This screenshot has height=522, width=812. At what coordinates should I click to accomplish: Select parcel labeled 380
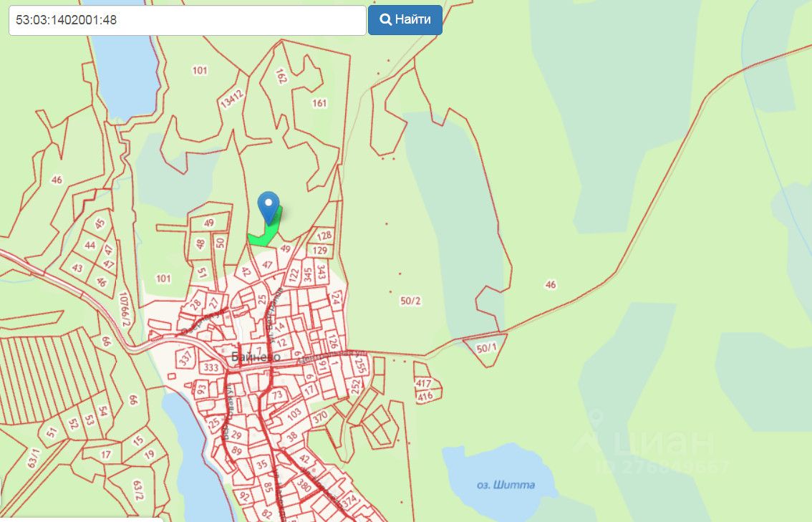(304, 485)
